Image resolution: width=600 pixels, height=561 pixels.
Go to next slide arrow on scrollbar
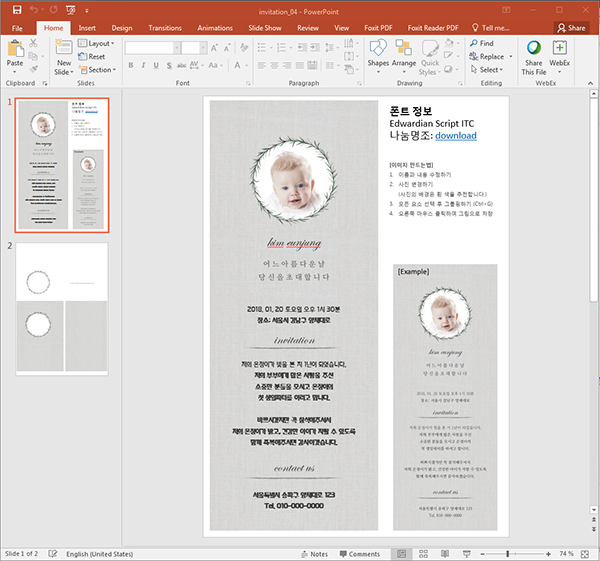pyautogui.click(x=594, y=529)
